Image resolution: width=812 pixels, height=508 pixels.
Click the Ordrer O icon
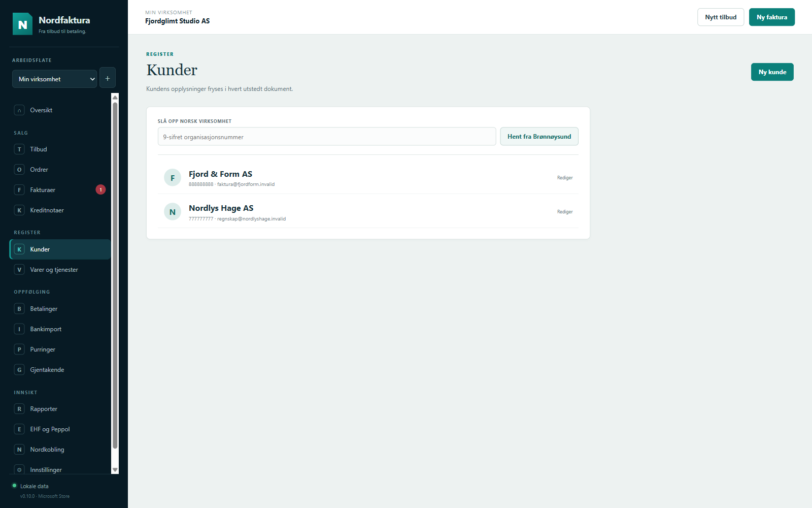[x=19, y=170]
